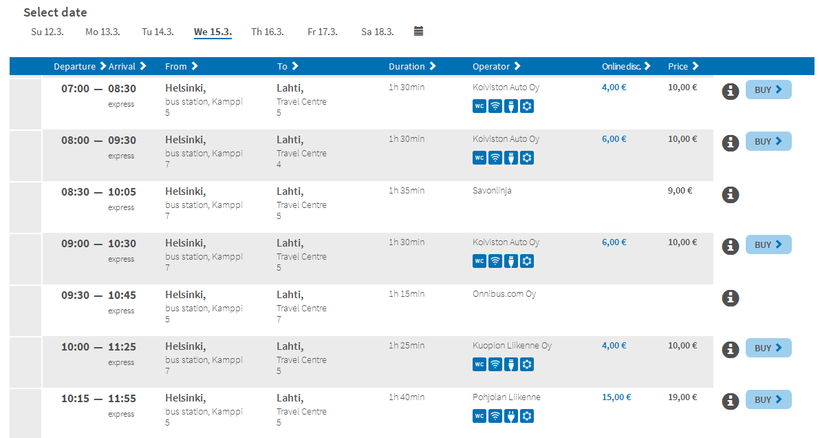Viewport: 820px width, 438px height.
Task: Click WC icon on Pohjolan Liikenne row
Action: [479, 416]
